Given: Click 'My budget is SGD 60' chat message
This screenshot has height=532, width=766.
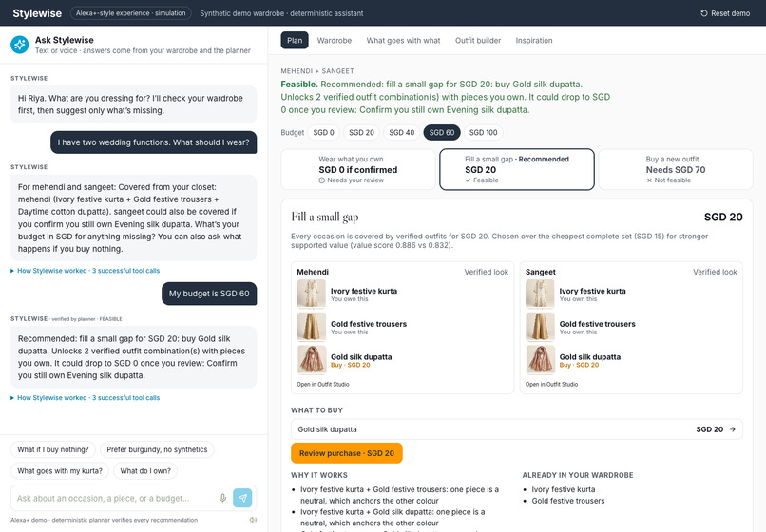Looking at the screenshot, I should [x=209, y=294].
